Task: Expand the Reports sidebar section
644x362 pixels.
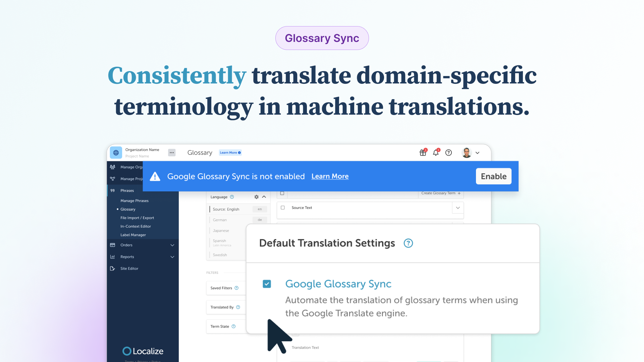Action: (172, 257)
